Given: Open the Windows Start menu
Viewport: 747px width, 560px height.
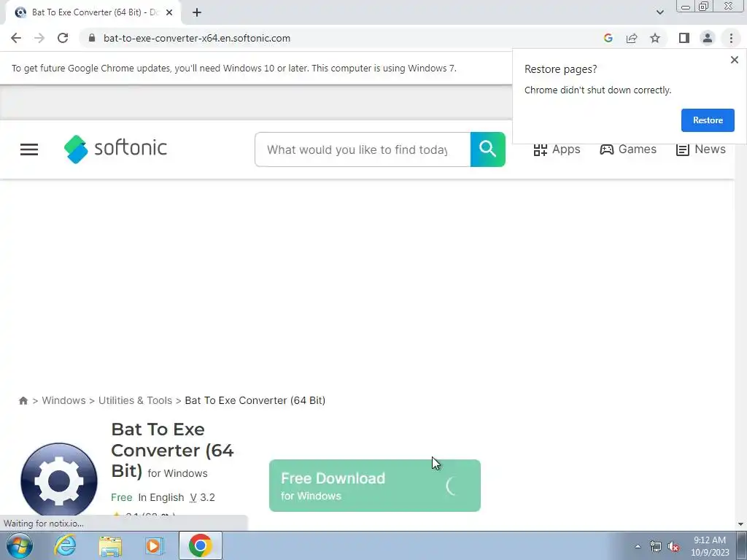Looking at the screenshot, I should pyautogui.click(x=20, y=545).
